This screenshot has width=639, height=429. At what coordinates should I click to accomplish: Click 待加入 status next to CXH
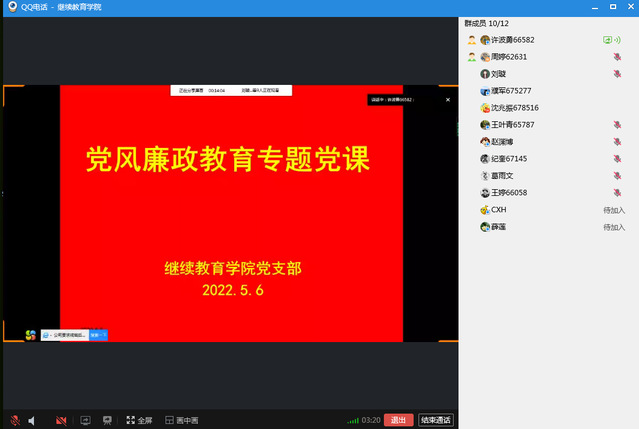coord(613,210)
